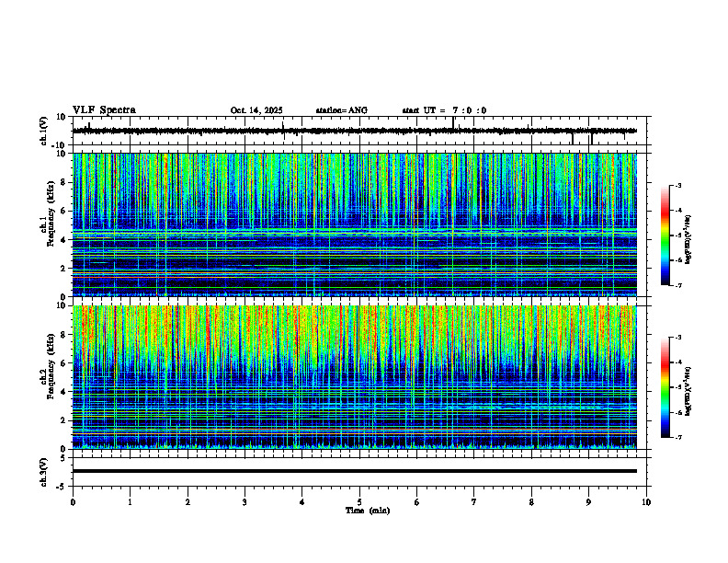Click the "-10" tick on ch.1(V) axis
Image resolution: width=728 pixels, height=563 pixels.
(60, 145)
